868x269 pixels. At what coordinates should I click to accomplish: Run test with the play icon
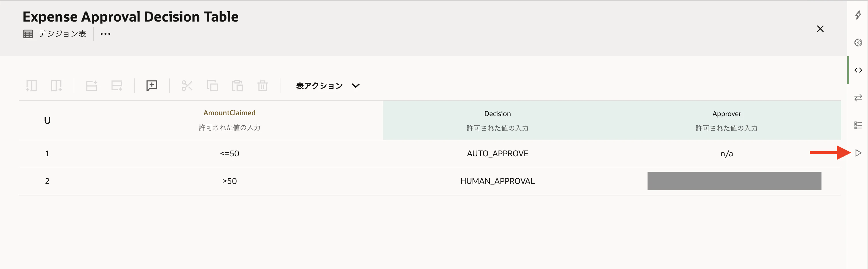pyautogui.click(x=859, y=153)
